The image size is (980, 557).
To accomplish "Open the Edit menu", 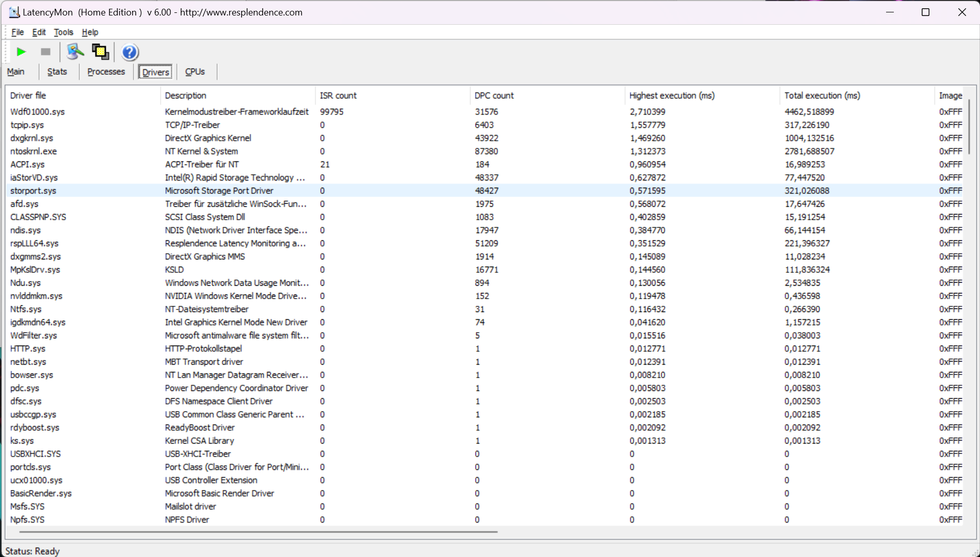I will coord(39,32).
